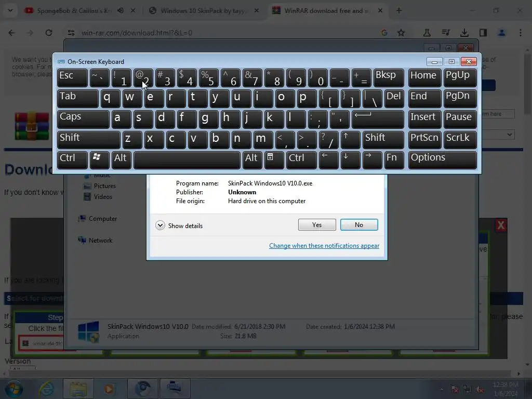This screenshot has height=399, width=532.
Task: Open the dropdown on WinRAR page right side
Action: 498,135
